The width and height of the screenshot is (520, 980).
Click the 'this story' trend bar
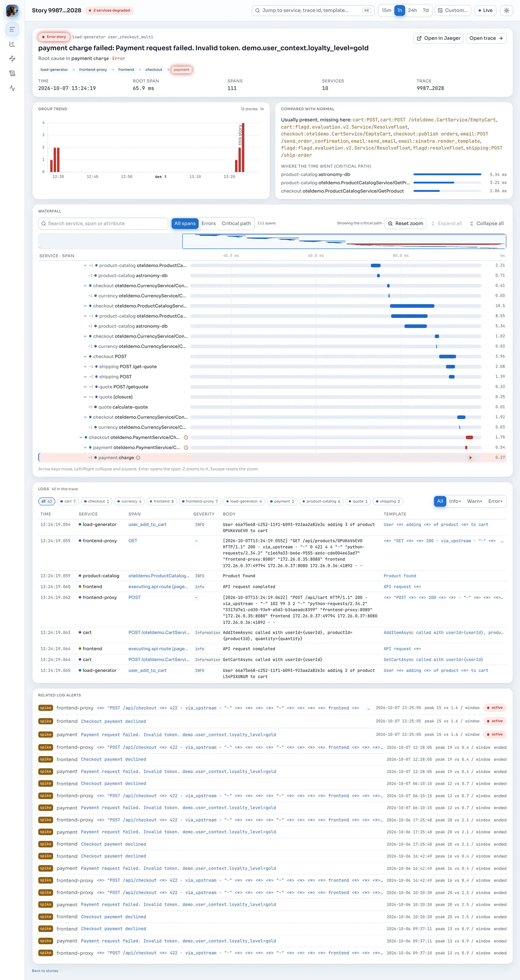[243, 148]
